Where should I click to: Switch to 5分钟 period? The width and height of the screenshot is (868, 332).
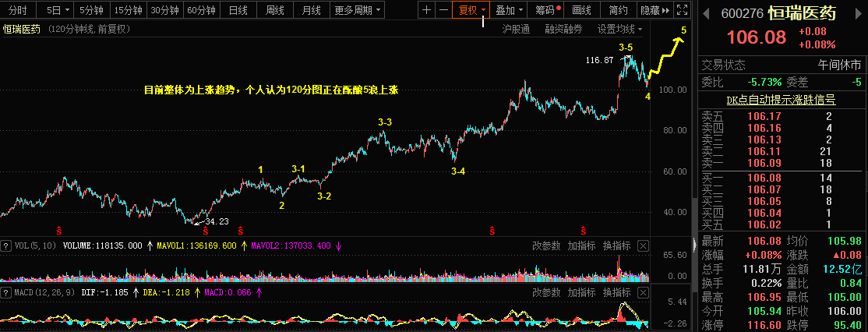[x=92, y=10]
